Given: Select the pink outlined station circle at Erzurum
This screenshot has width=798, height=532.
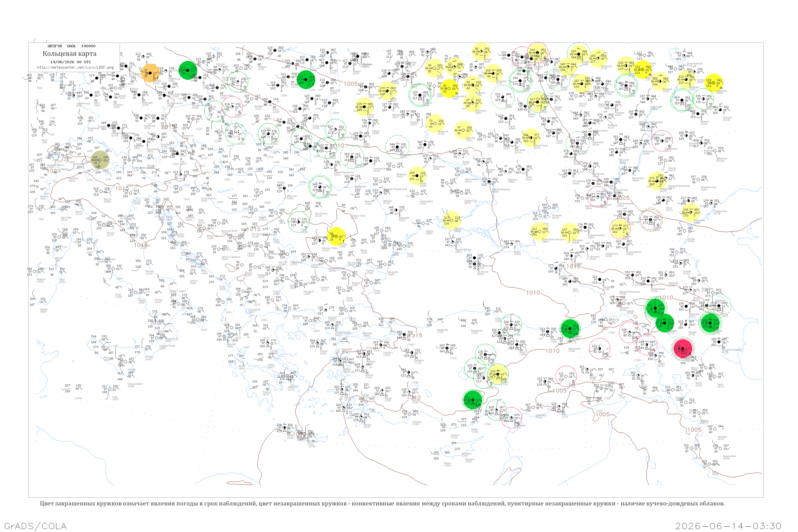Looking at the screenshot, I should [600, 348].
